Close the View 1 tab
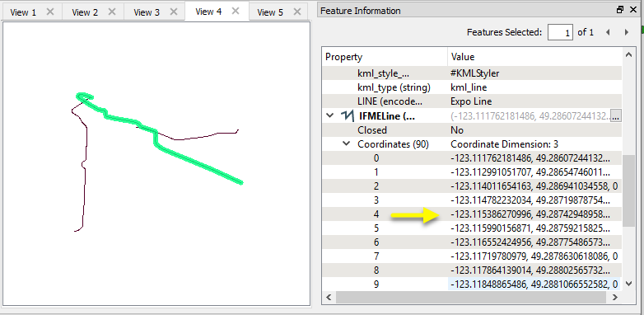This screenshot has height=315, width=644. [50, 12]
